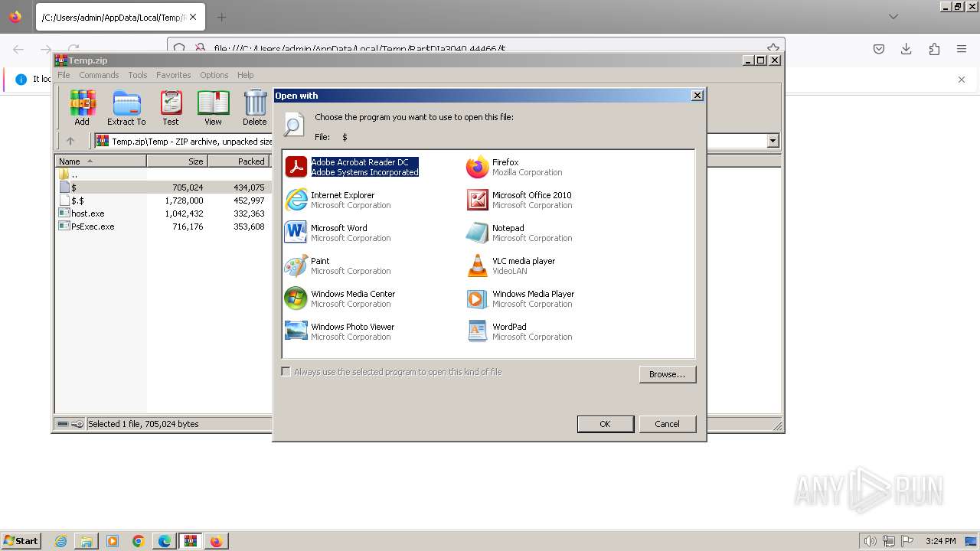This screenshot has height=551, width=980.
Task: Click the taskbar volume icon
Action: click(870, 541)
